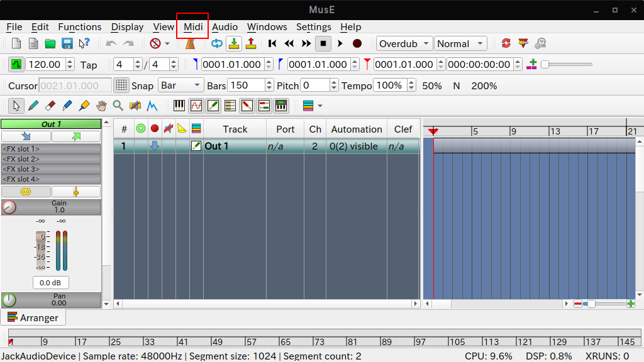Create a new project with the blank page icon
This screenshot has height=362, width=644.
pyautogui.click(x=16, y=43)
